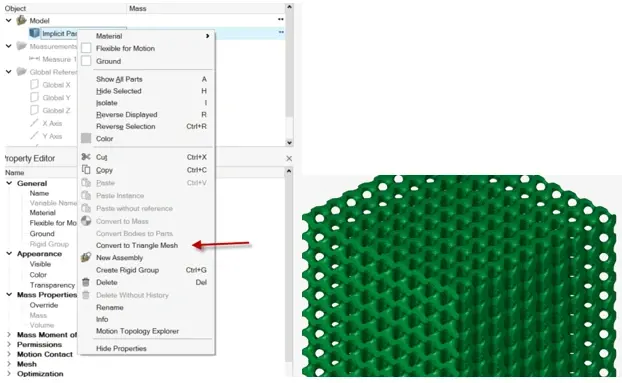Click Create Rigid Group entry
Viewport: 622px width, 383px height.
(x=127, y=270)
